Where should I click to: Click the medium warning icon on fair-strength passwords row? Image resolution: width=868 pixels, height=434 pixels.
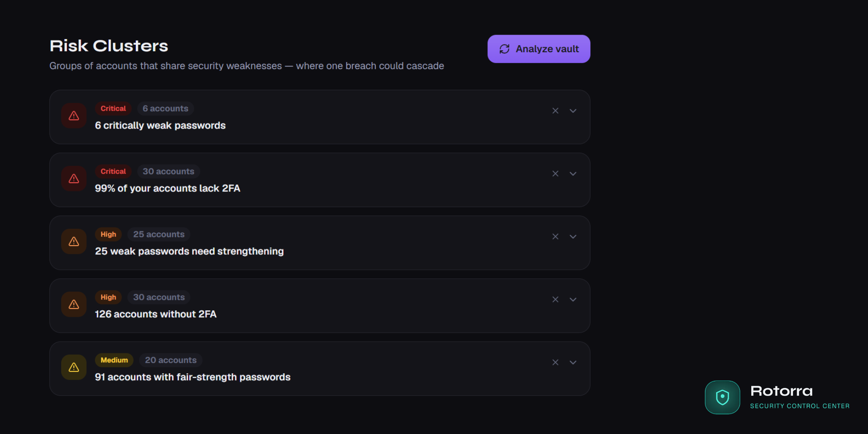(x=74, y=367)
